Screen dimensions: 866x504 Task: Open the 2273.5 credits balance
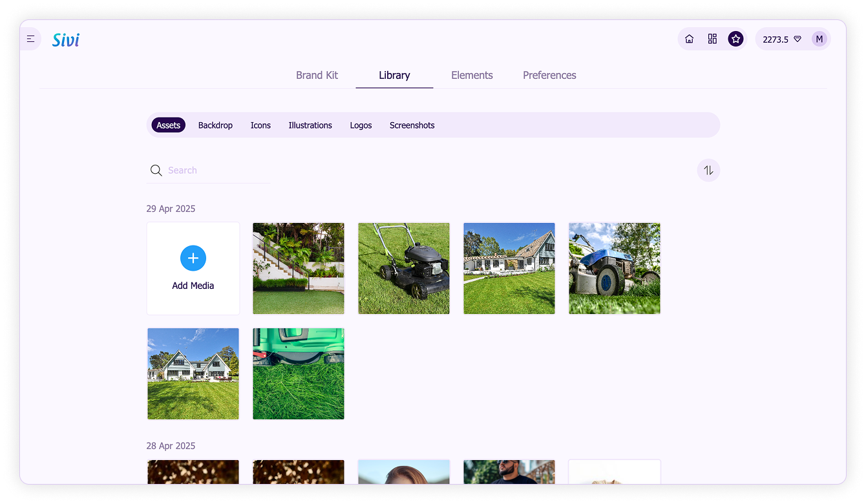(x=781, y=39)
